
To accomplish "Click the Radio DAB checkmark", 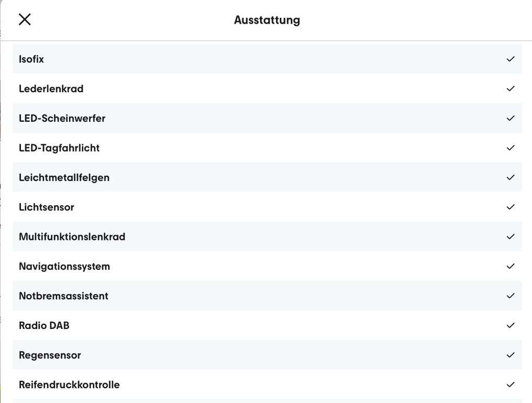I will [511, 325].
